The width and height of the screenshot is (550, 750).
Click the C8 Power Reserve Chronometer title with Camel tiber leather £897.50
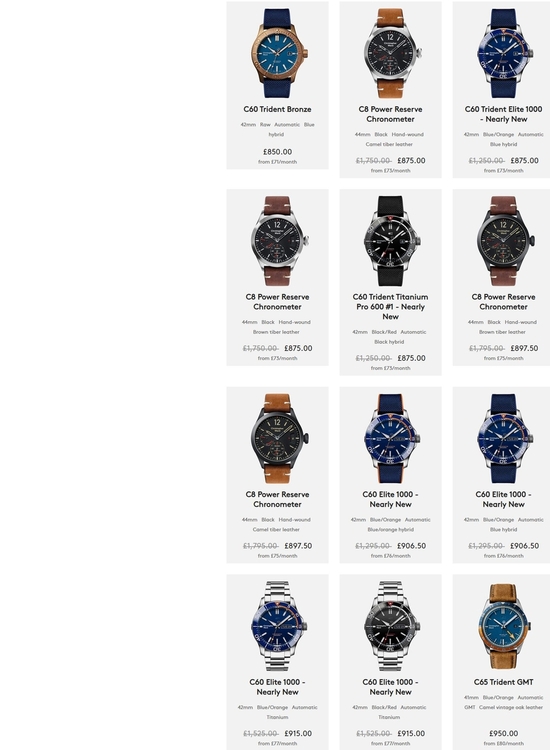tap(277, 499)
